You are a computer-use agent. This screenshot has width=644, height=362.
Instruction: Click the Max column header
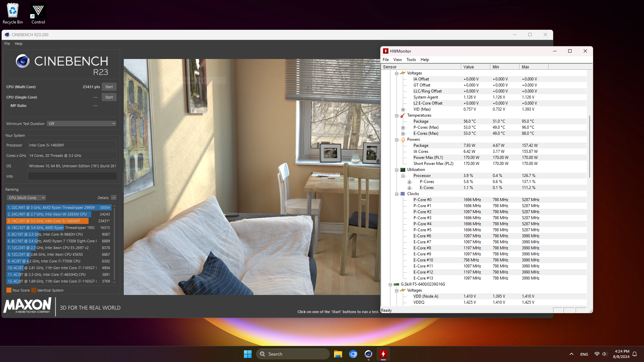point(534,67)
